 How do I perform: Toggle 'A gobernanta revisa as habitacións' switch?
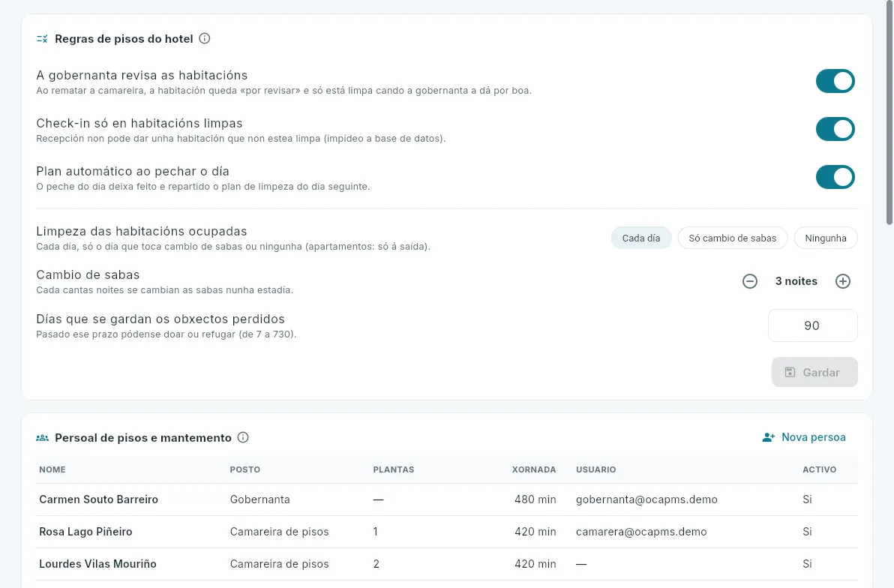click(835, 81)
